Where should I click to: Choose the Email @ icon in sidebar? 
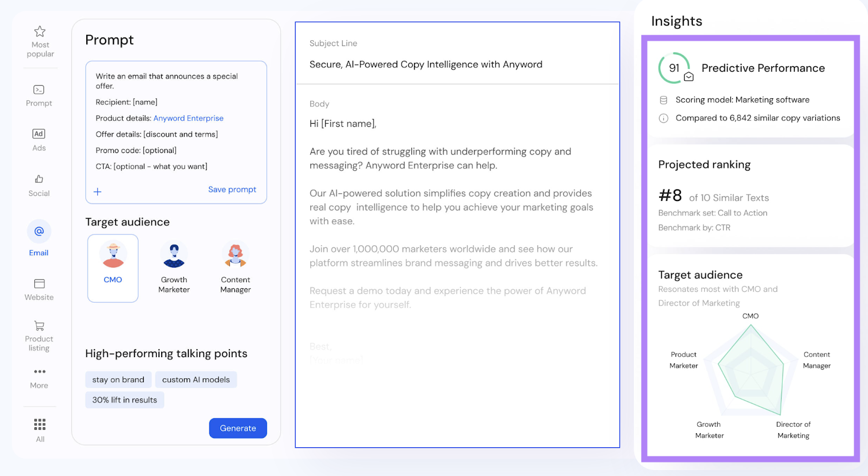click(39, 231)
